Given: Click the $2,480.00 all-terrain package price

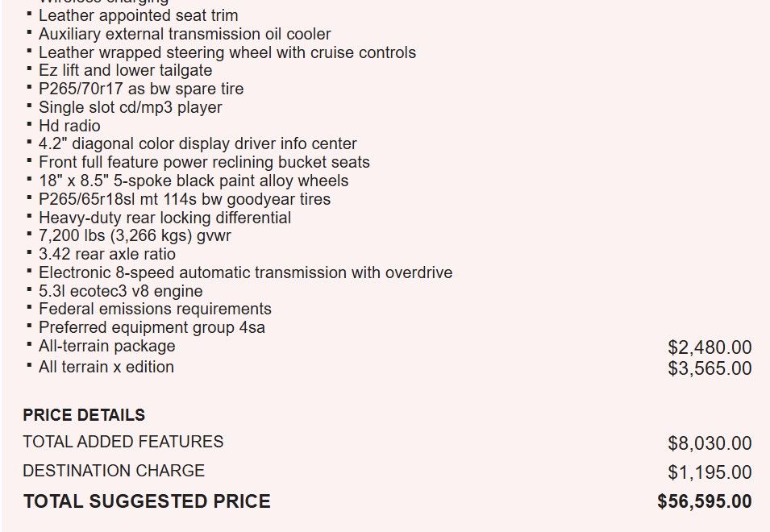Looking at the screenshot, I should (709, 347).
